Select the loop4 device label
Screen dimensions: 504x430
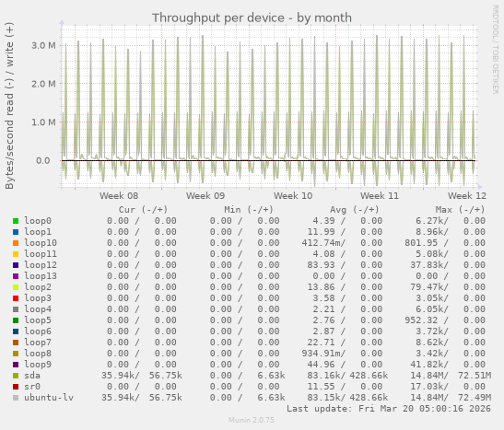coord(38,309)
